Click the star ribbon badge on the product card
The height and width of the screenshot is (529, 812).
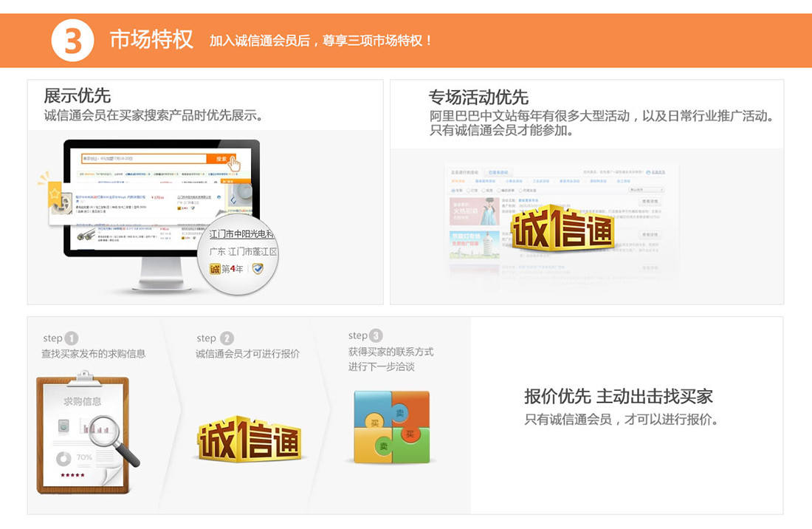point(54,194)
